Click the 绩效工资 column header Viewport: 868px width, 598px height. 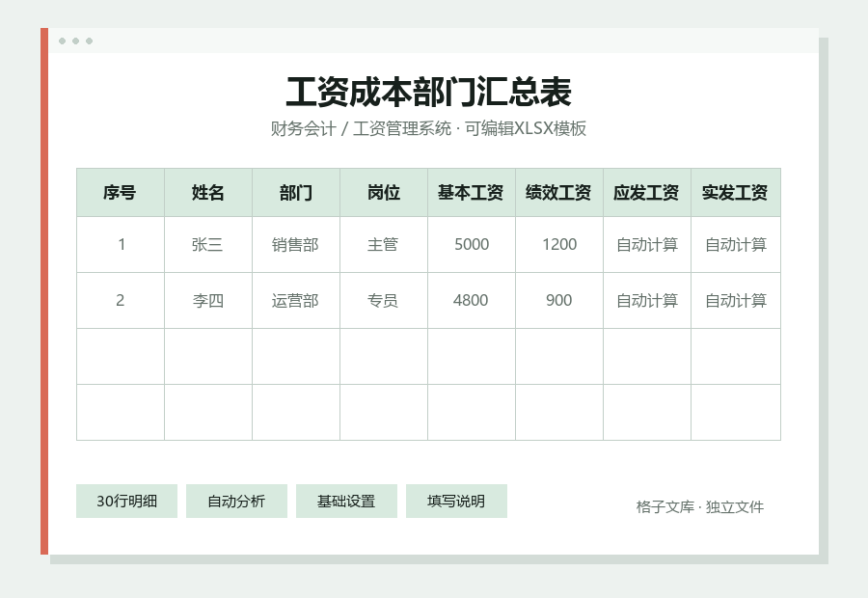(559, 193)
